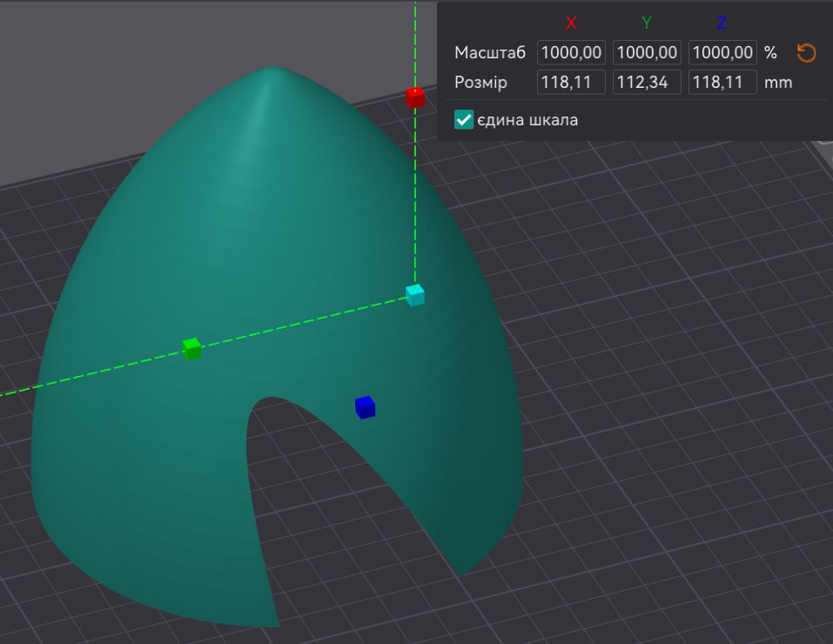Select the Масштаб Y percentage field
The image size is (833, 644).
pyautogui.click(x=646, y=53)
